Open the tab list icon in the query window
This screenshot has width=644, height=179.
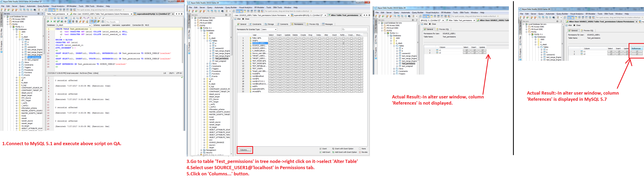pos(182,14)
